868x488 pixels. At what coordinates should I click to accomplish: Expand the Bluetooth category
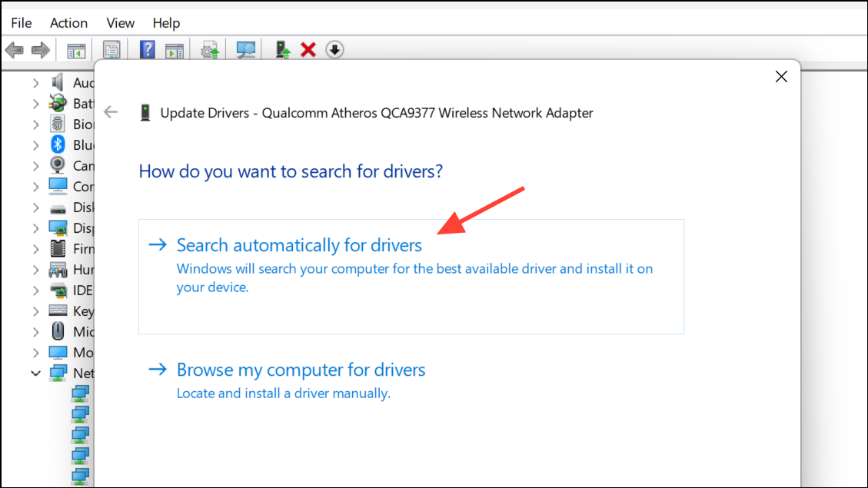tap(35, 145)
